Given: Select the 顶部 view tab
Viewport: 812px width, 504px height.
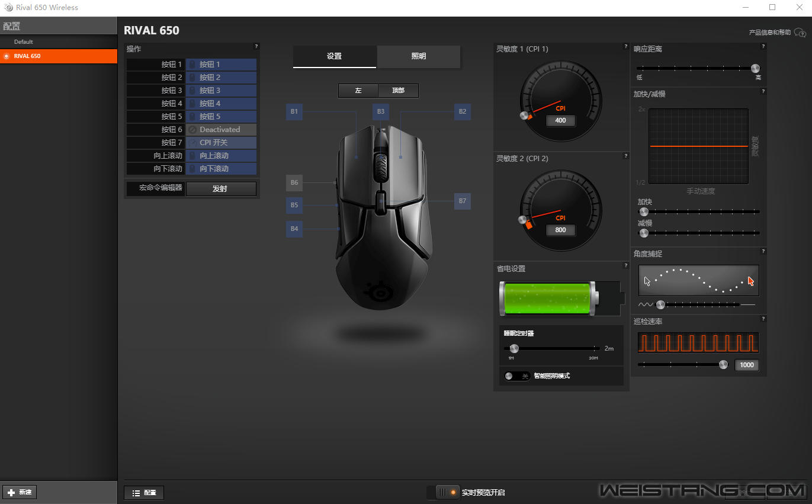Looking at the screenshot, I should tap(399, 91).
